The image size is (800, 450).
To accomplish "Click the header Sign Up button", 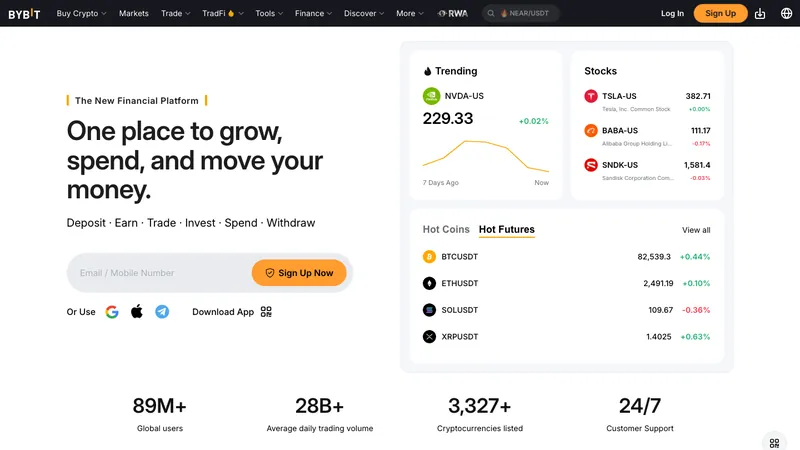I will [x=720, y=14].
